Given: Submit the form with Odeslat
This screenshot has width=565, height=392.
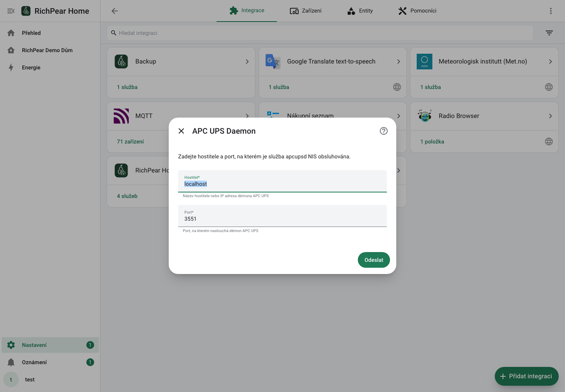Looking at the screenshot, I should tap(374, 260).
